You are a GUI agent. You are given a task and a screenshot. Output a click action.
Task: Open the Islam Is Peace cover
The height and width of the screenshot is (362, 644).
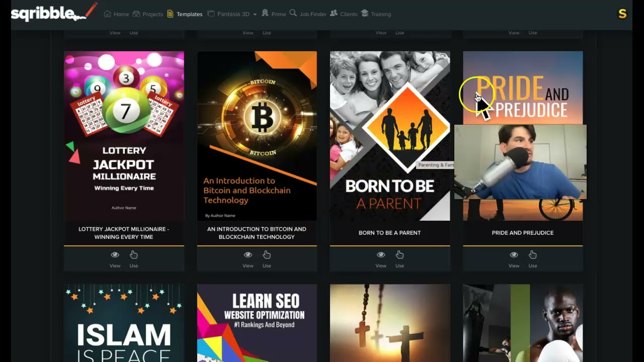pyautogui.click(x=124, y=323)
